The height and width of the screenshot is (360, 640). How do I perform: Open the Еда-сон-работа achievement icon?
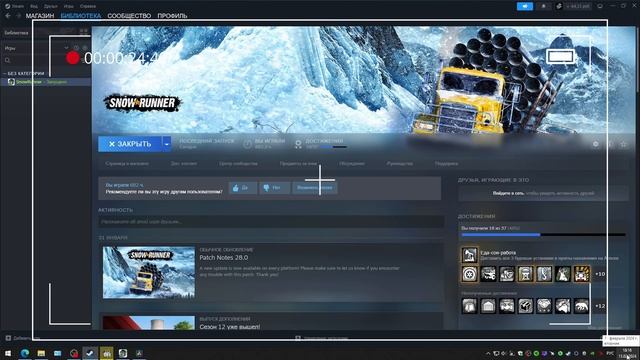coord(469,255)
